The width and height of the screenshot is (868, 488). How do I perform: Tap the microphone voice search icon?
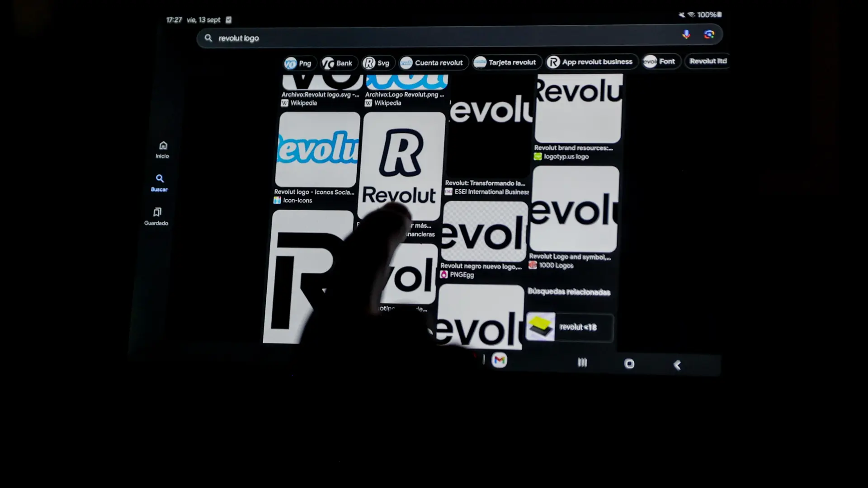(x=686, y=35)
